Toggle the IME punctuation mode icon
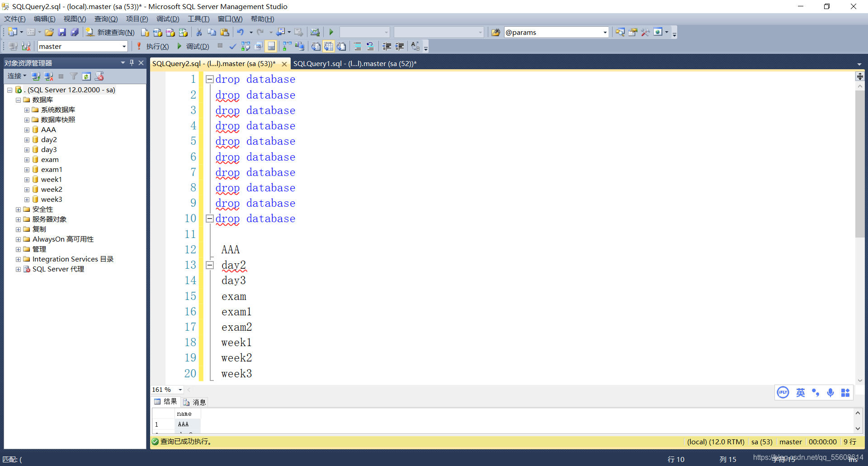The image size is (868, 466). coord(816,392)
